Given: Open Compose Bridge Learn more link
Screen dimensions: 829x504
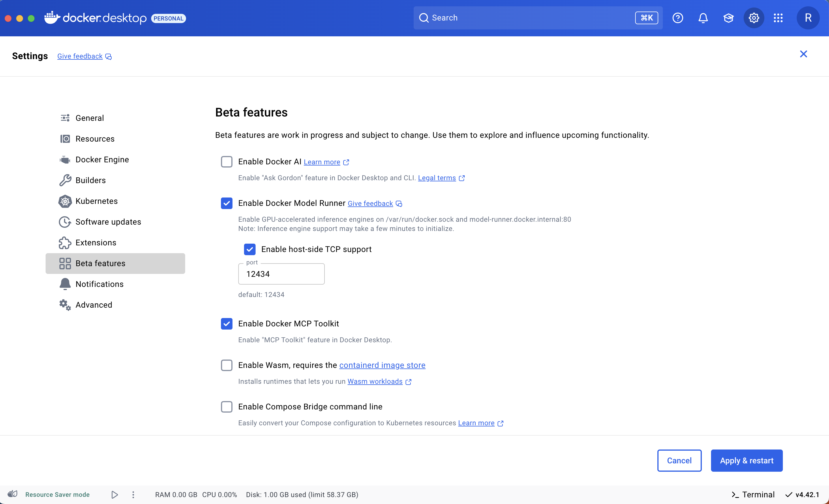Looking at the screenshot, I should click(476, 423).
